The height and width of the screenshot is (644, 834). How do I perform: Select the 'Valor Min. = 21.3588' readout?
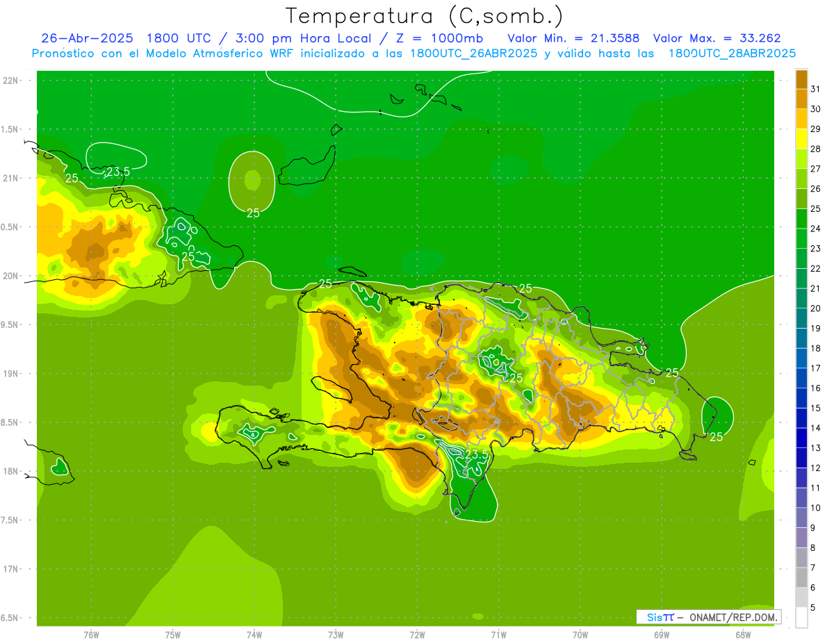tap(573, 38)
